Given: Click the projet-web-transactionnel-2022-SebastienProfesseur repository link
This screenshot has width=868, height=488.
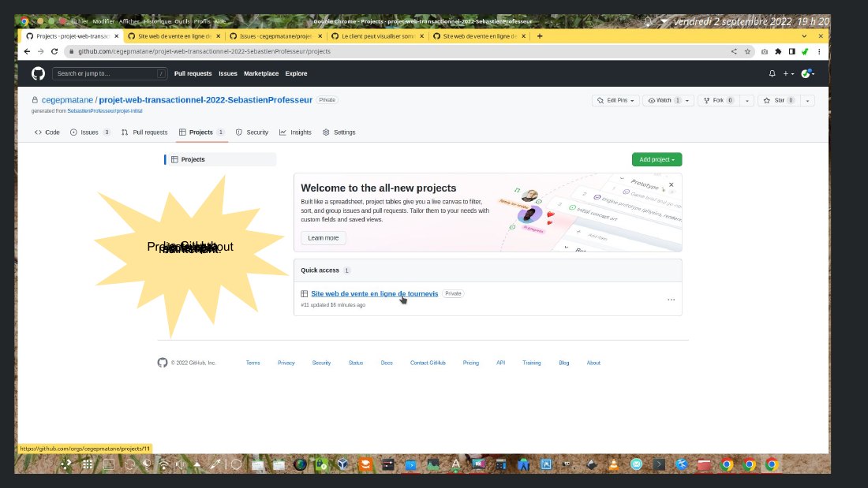Looking at the screenshot, I should coord(205,100).
